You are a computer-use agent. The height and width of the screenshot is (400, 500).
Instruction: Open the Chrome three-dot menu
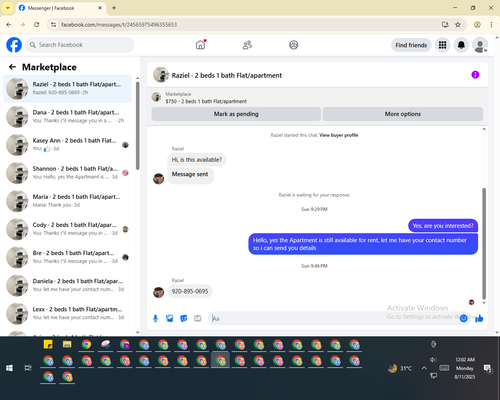point(491,25)
